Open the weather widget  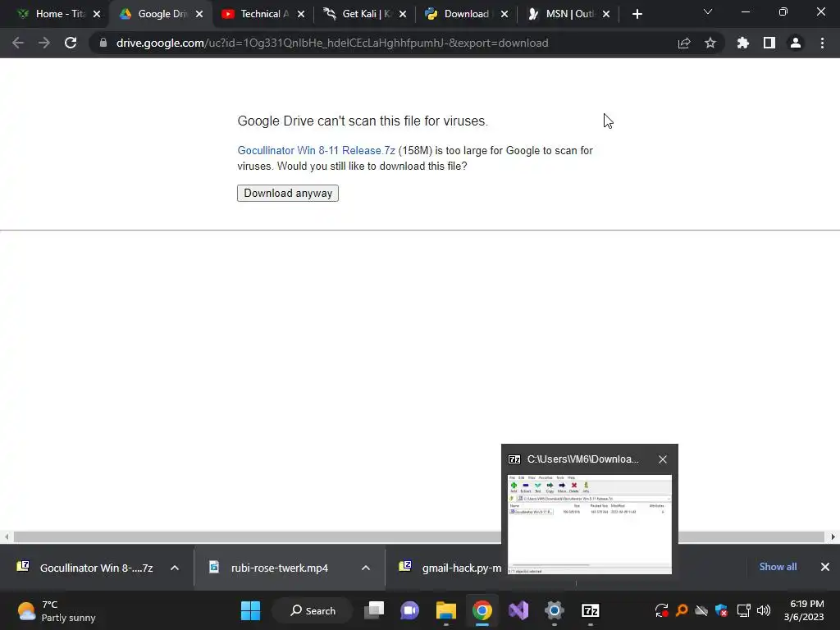(x=57, y=610)
